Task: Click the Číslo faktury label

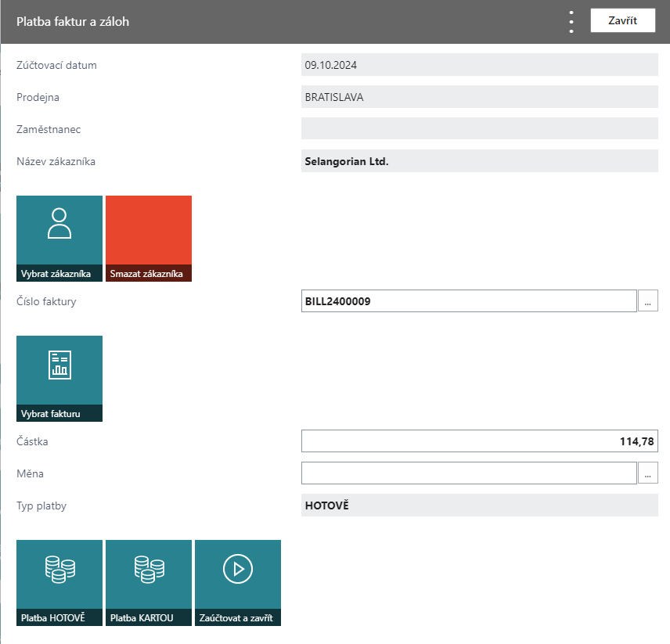Action: click(x=46, y=301)
